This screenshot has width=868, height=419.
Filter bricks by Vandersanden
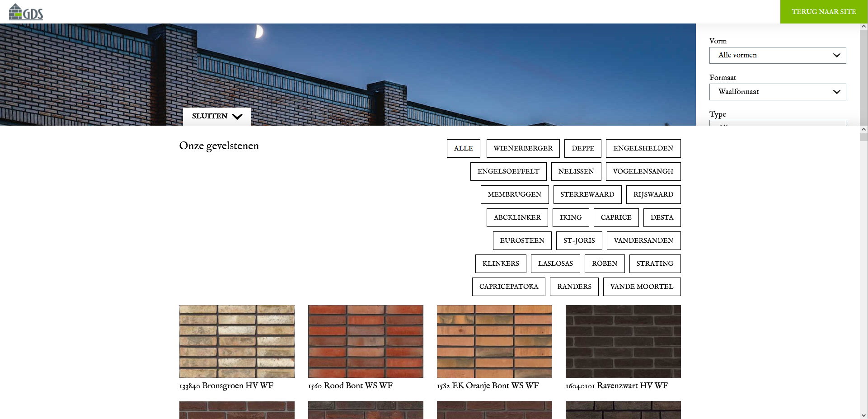(x=643, y=240)
